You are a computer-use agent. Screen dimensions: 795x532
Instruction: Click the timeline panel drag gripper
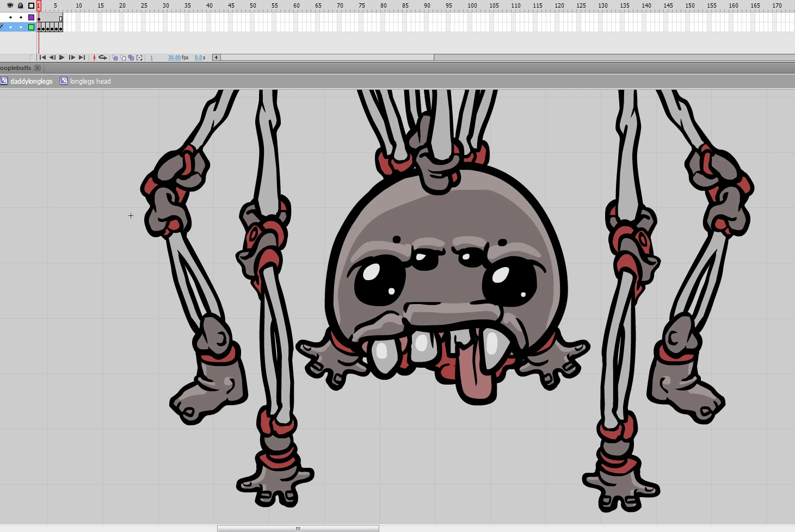[32, 58]
